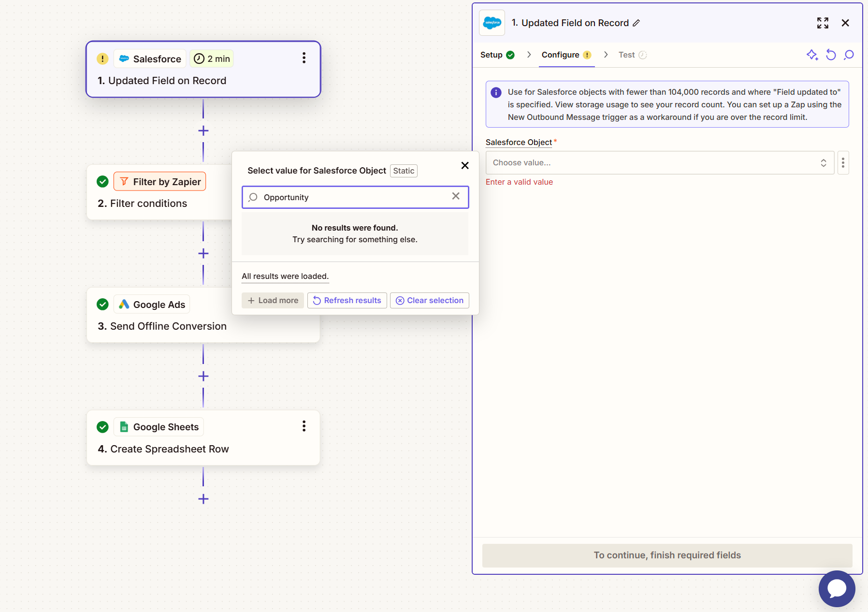Edit step name with pencil icon
Viewport: 868px width, 612px height.
pos(637,23)
